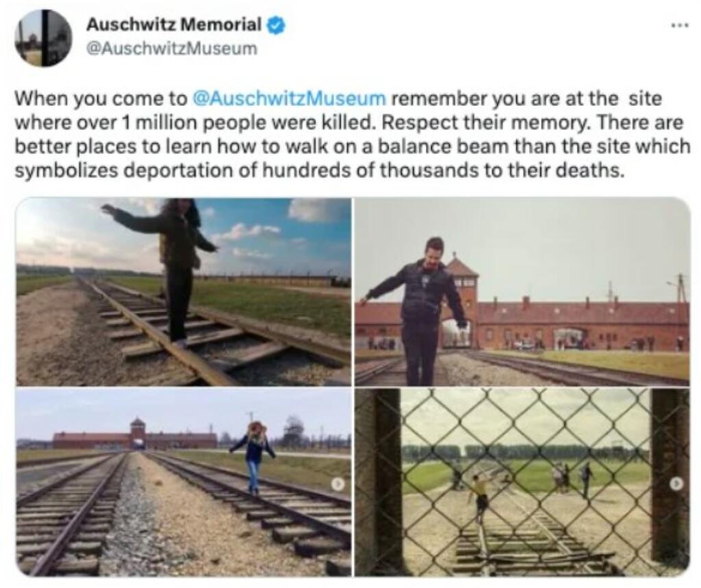Open the tweet's three-dot more options
This screenshot has height=588, width=701.
click(681, 25)
